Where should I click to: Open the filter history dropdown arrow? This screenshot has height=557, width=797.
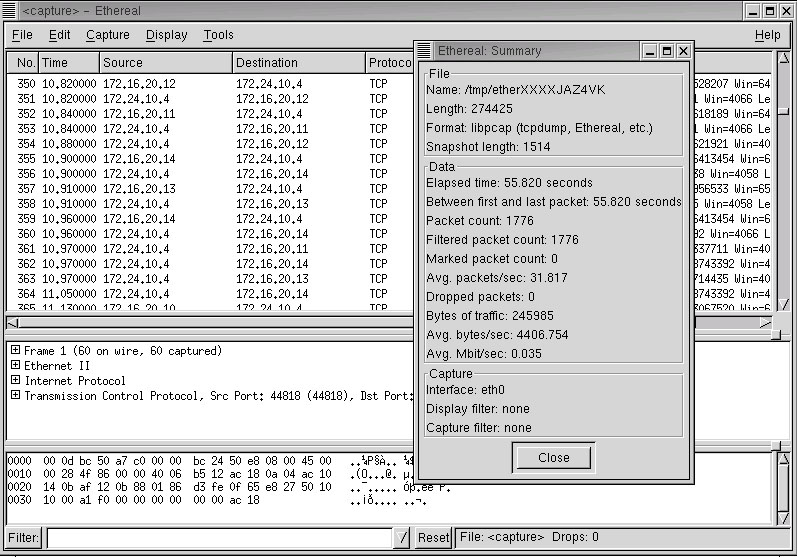click(x=402, y=538)
